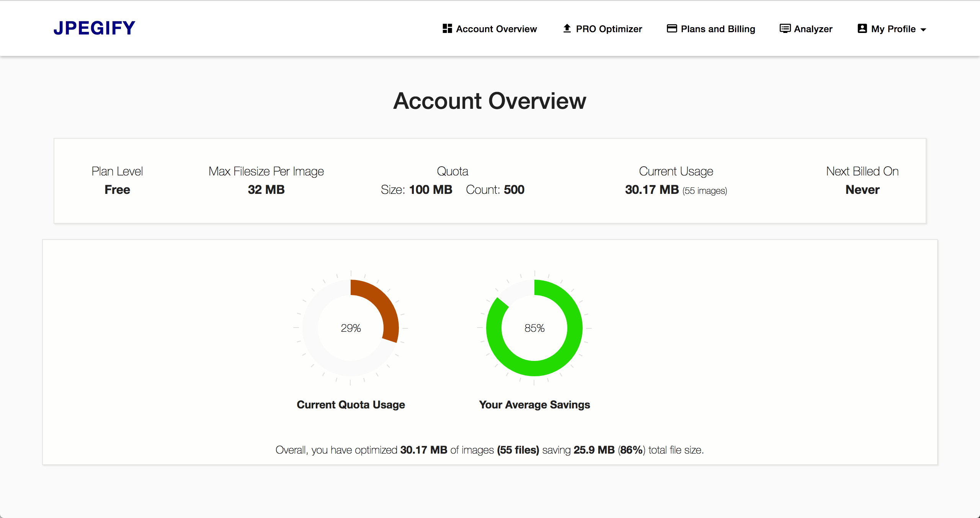Open the PRO Optimizer menu item

point(609,29)
